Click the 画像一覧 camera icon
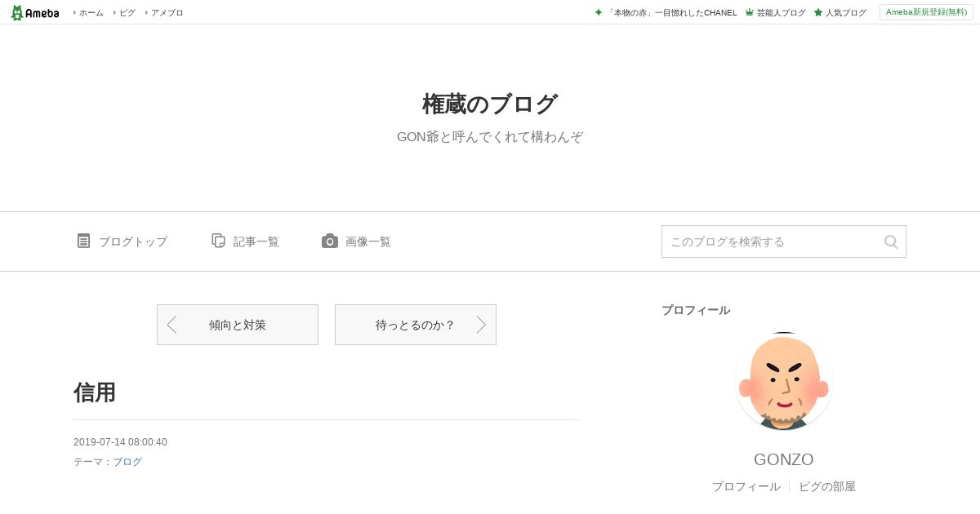 coord(330,241)
